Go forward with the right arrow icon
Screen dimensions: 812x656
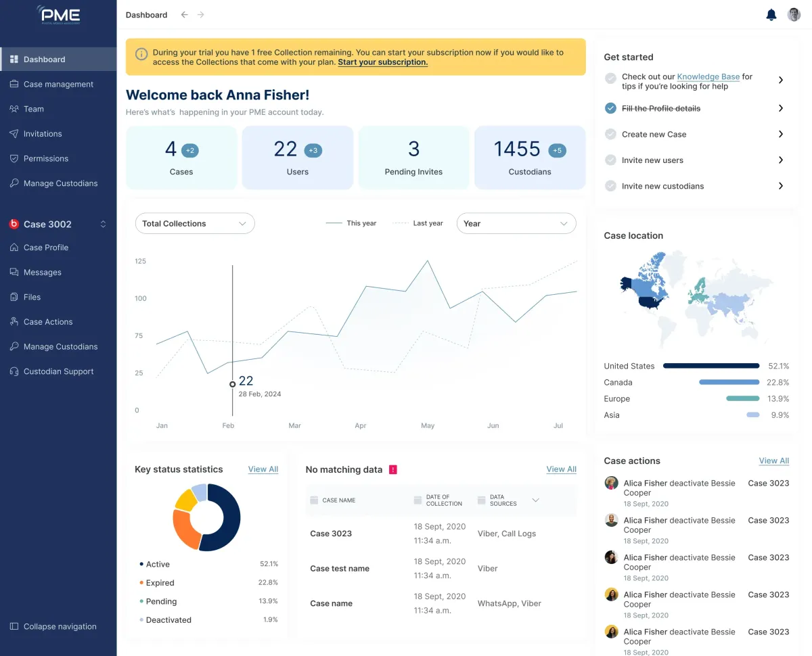tap(201, 15)
